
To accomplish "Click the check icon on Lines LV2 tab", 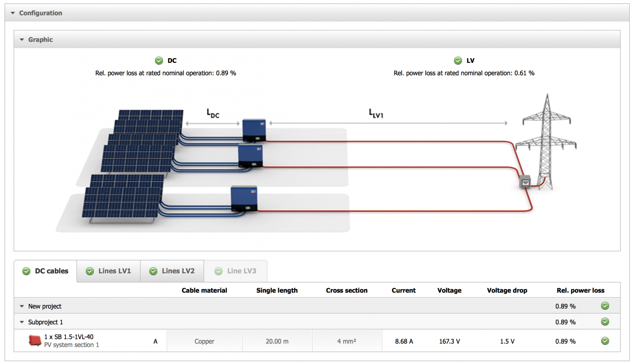I will click(153, 271).
